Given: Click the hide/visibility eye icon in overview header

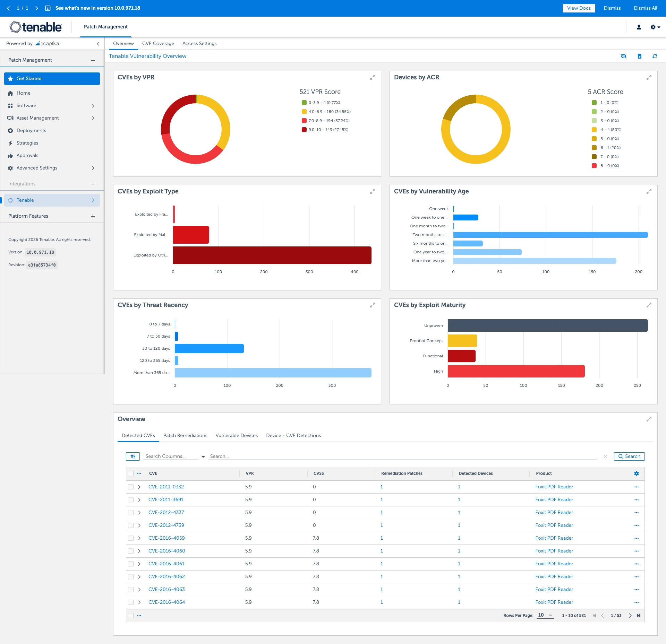Looking at the screenshot, I should click(623, 56).
